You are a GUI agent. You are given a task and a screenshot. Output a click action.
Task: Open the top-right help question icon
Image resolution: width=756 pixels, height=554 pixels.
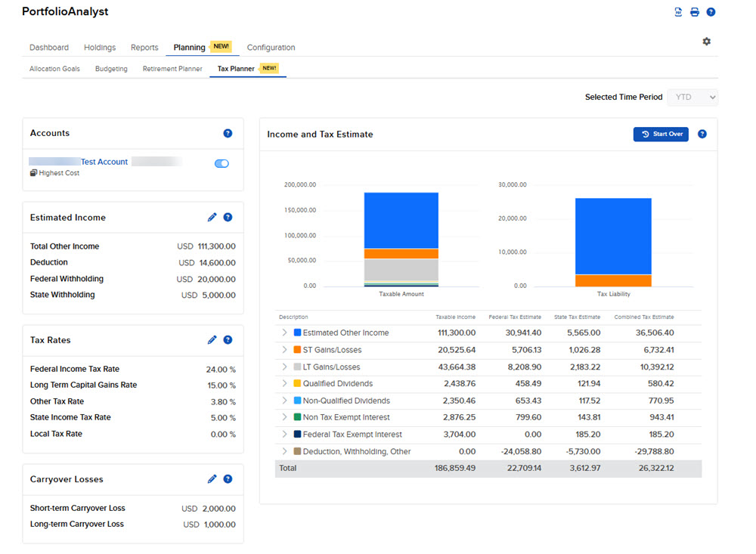tap(711, 12)
